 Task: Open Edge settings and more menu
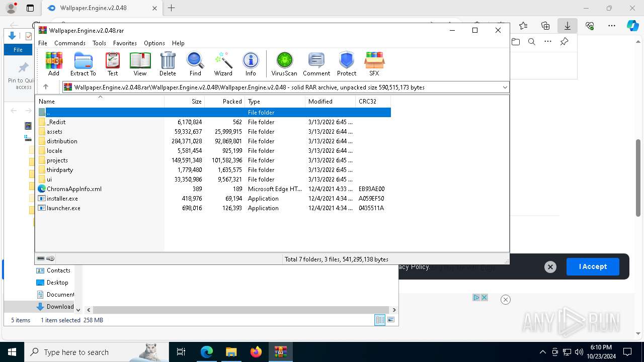click(612, 26)
